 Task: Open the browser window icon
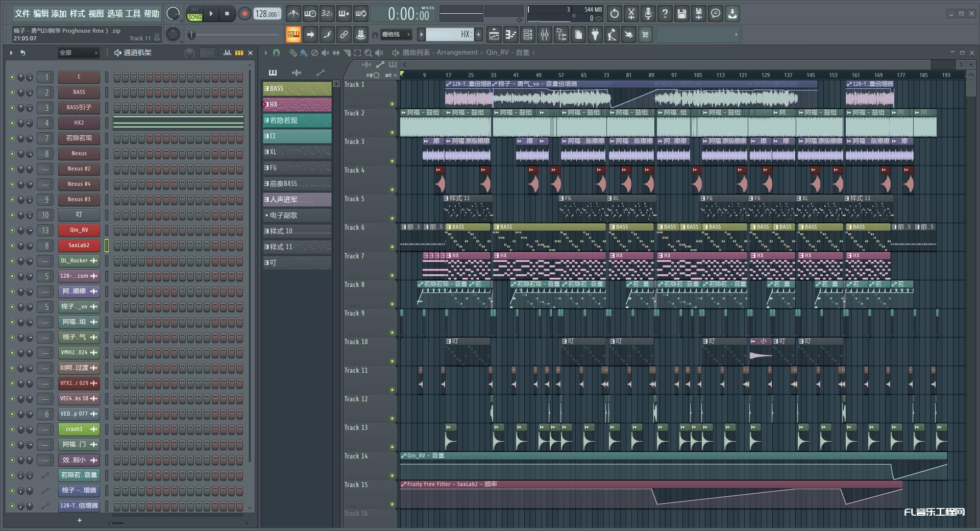[561, 35]
